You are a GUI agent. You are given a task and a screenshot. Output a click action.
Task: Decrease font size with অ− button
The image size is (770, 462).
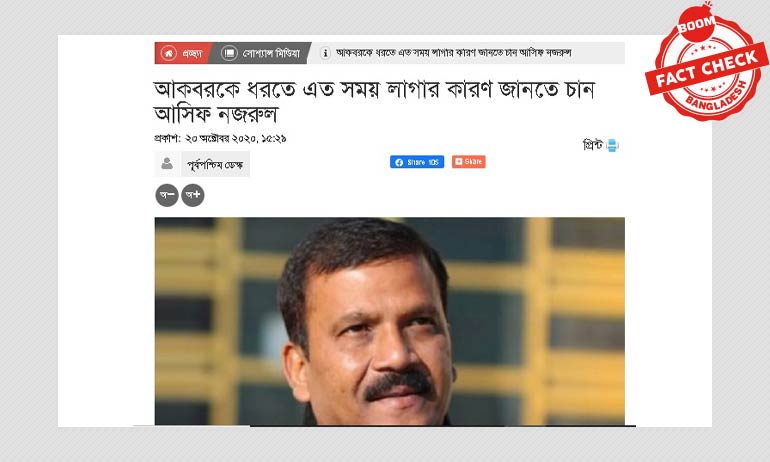tap(167, 195)
